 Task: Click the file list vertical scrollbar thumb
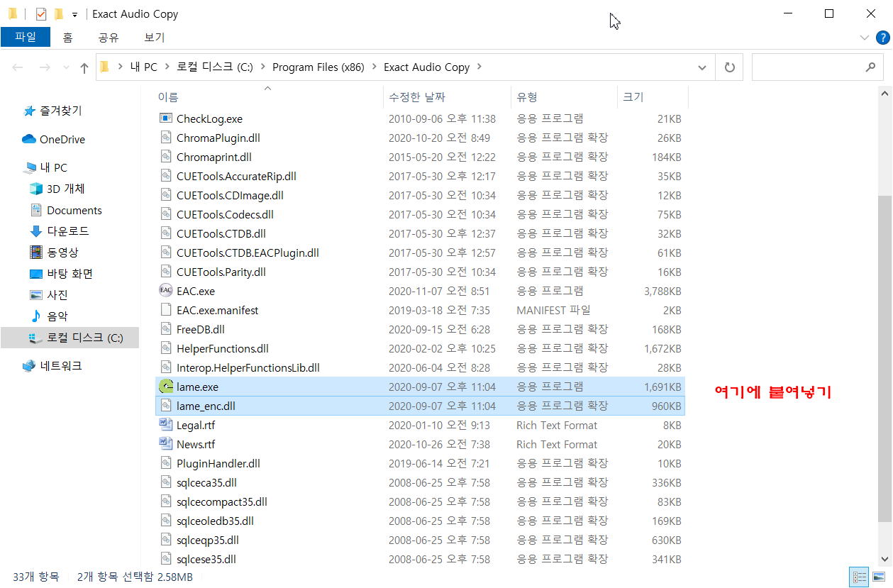885,360
